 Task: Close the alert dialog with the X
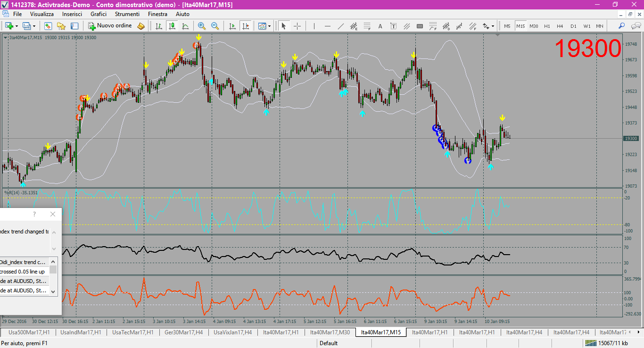tap(53, 214)
